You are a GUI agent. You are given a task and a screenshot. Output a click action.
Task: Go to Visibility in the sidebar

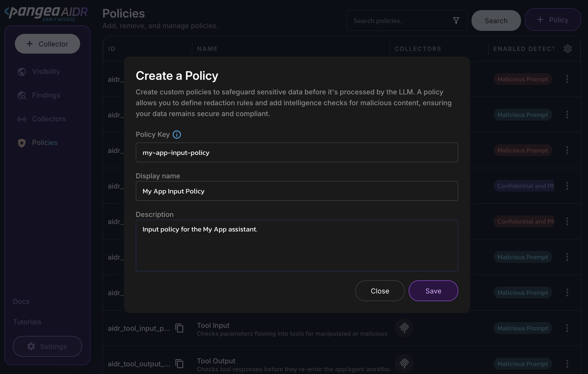tap(46, 71)
